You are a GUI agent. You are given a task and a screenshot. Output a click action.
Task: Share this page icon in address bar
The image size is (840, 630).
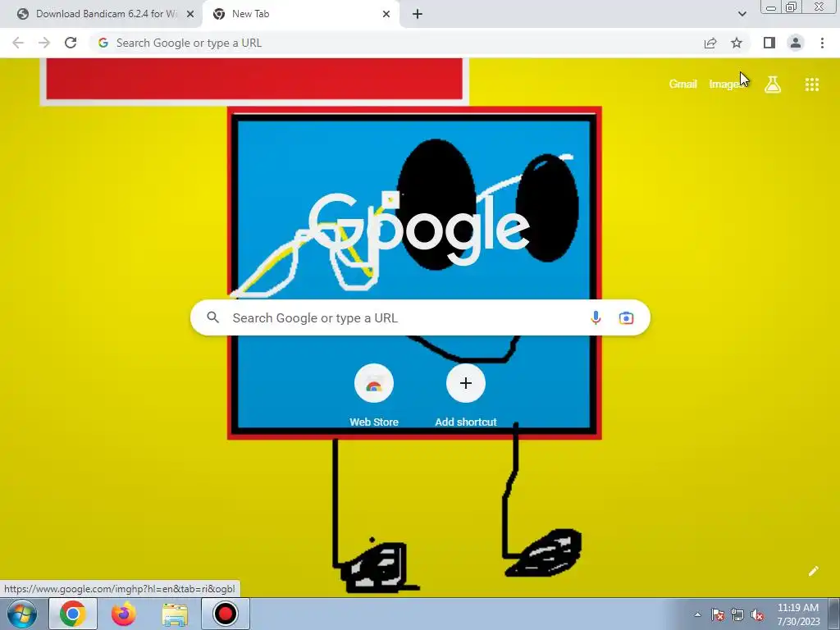click(710, 43)
